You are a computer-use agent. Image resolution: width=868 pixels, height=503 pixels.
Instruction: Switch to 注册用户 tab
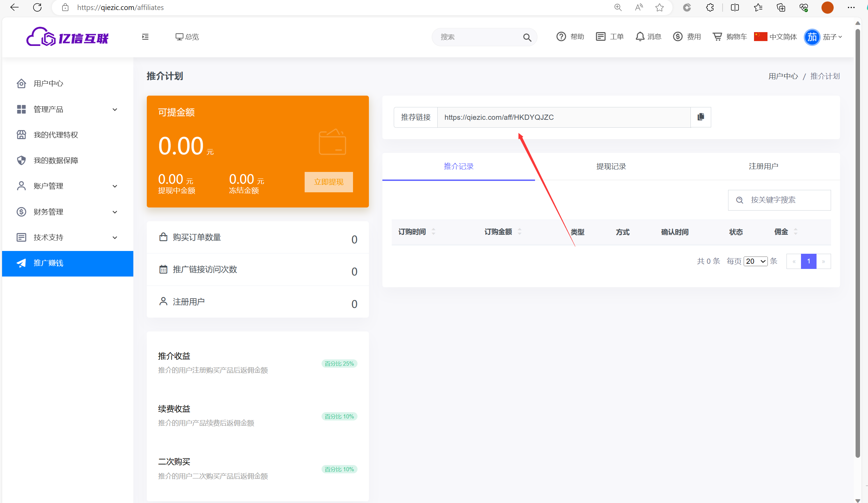click(763, 166)
